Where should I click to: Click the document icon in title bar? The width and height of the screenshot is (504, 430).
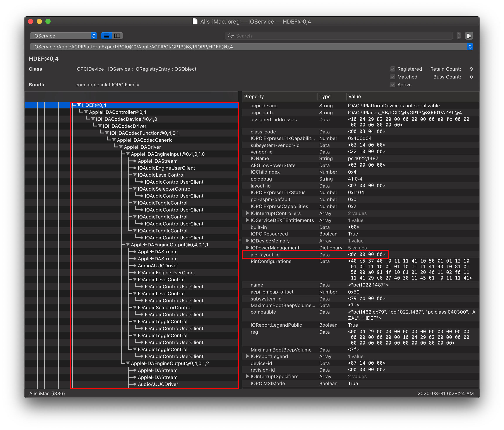(x=195, y=21)
